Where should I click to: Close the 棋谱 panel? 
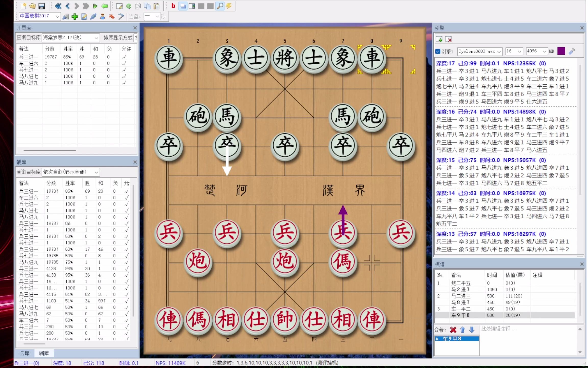(582, 264)
